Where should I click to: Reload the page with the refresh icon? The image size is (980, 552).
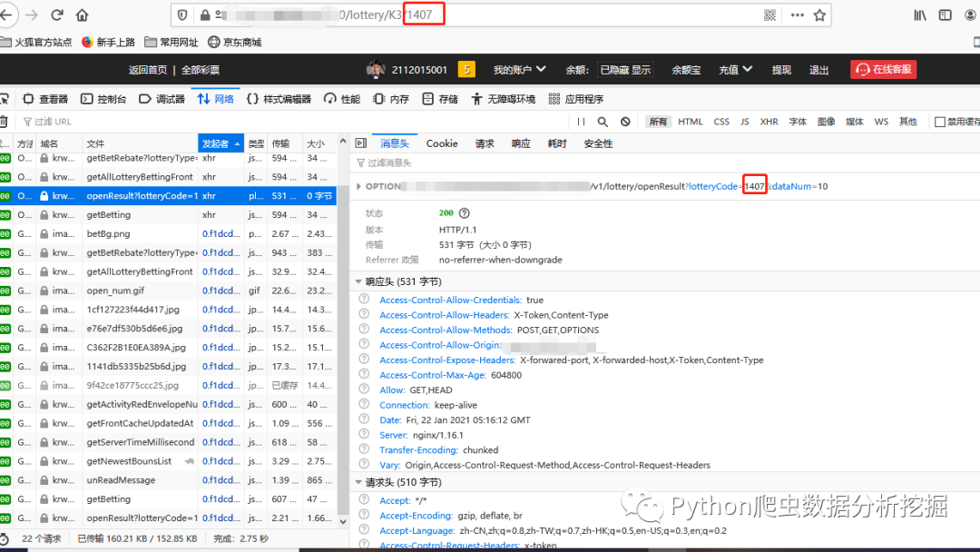[57, 15]
